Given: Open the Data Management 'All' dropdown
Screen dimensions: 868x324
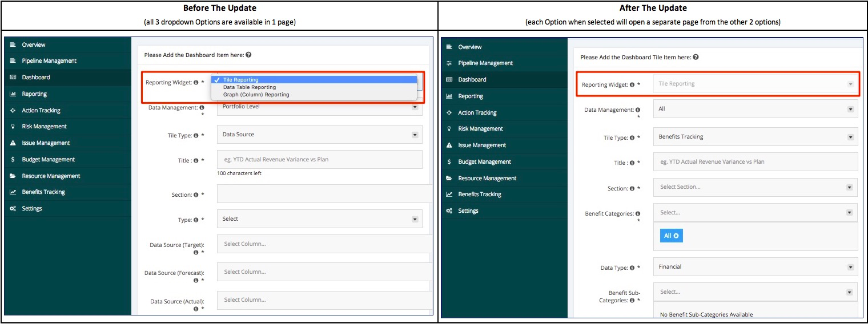Looking at the screenshot, I should [756, 108].
